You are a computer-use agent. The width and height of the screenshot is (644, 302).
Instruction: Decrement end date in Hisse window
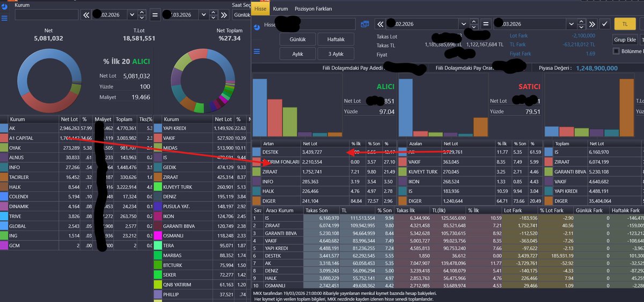click(580, 27)
